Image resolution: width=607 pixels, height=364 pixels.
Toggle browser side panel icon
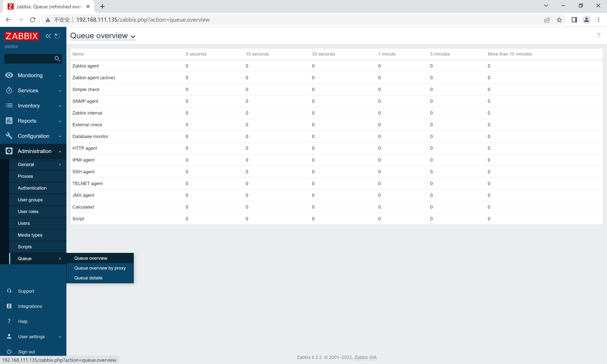[x=574, y=20]
